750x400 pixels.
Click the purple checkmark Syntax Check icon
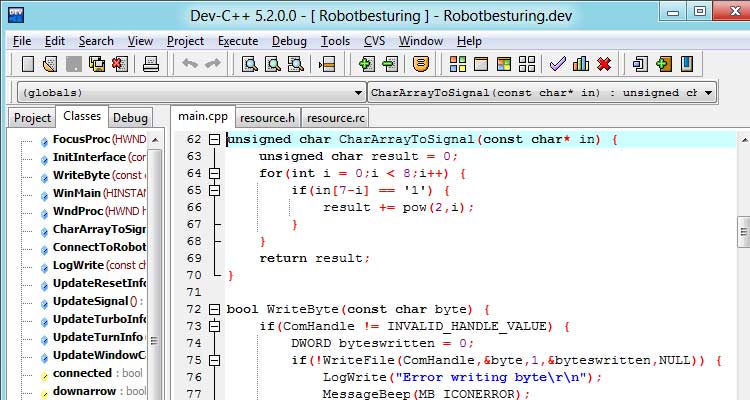coord(558,64)
